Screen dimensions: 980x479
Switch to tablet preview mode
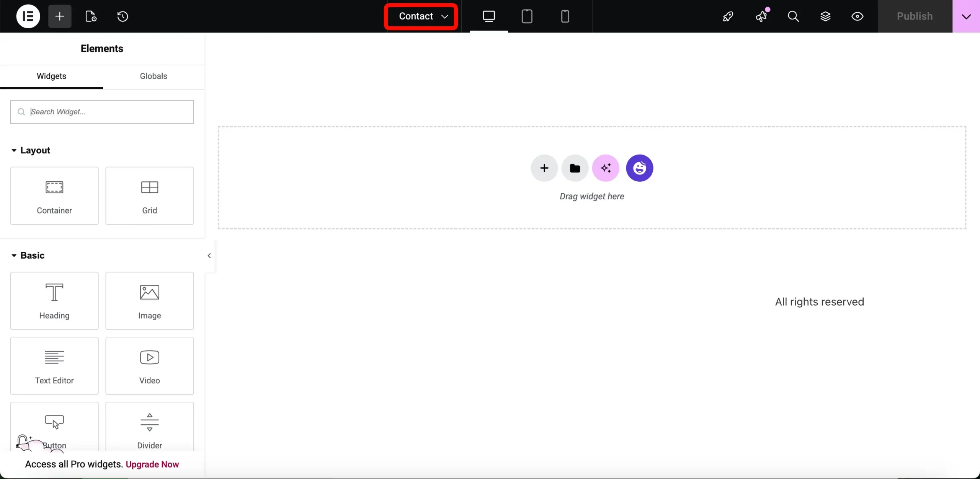[x=527, y=16]
